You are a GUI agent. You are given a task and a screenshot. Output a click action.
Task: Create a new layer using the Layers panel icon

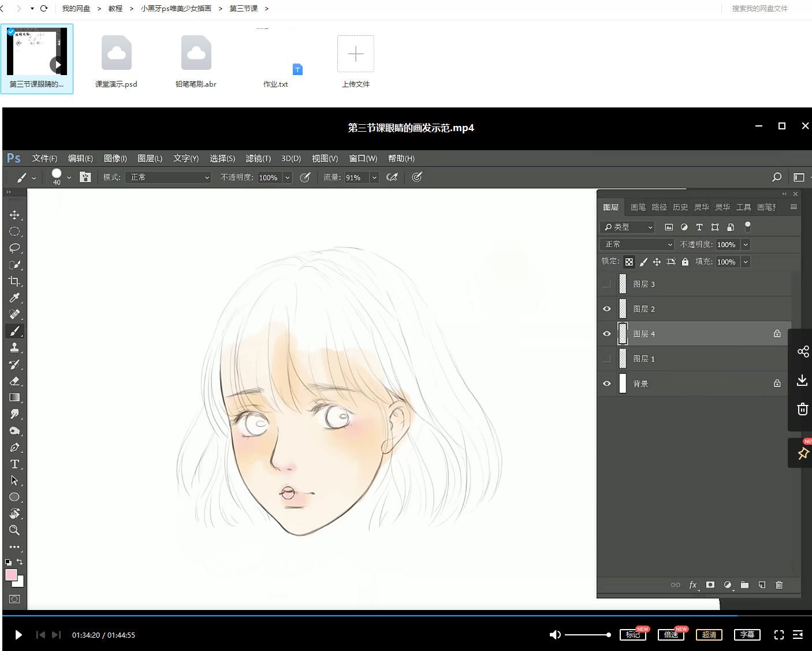(762, 585)
